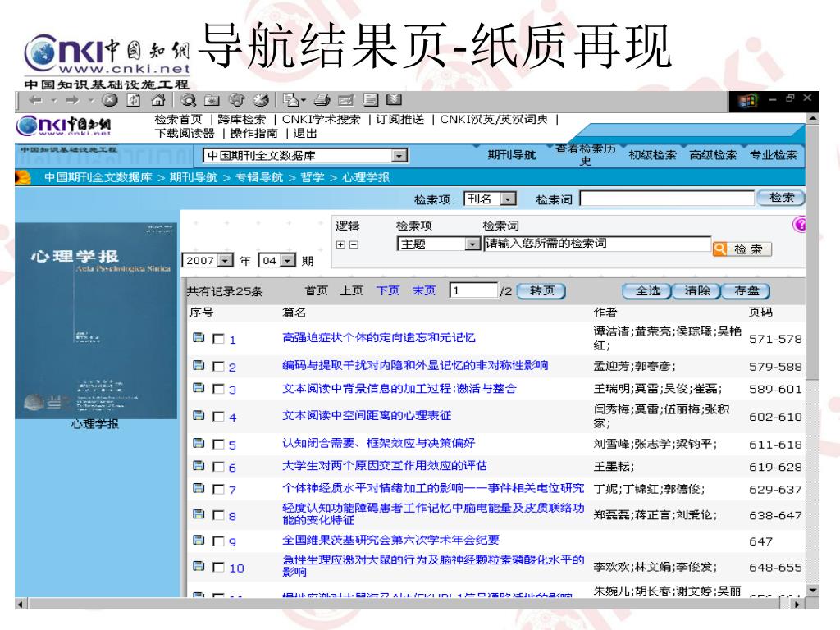Open the 查看检索历史 tab
Image resolution: width=840 pixels, height=630 pixels.
tap(585, 154)
